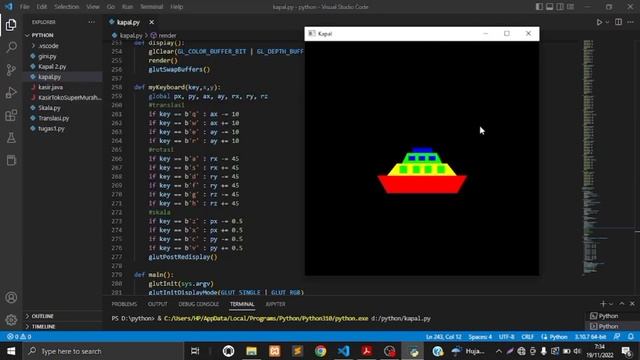Switch to the DEBUG CONSOLE tab
Viewport: 640px width, 360px height.
pos(198,304)
